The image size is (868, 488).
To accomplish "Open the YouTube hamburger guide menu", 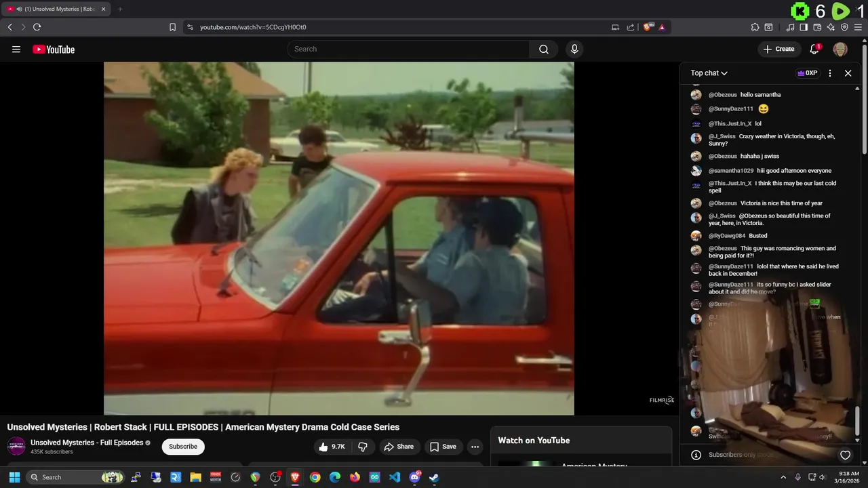I will pyautogui.click(x=16, y=49).
